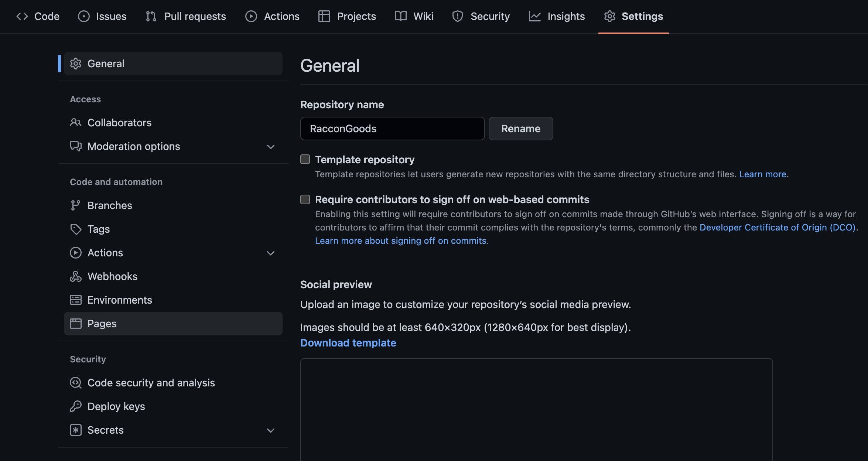Switch to the Insights tab
The image size is (868, 461).
pos(557,16)
